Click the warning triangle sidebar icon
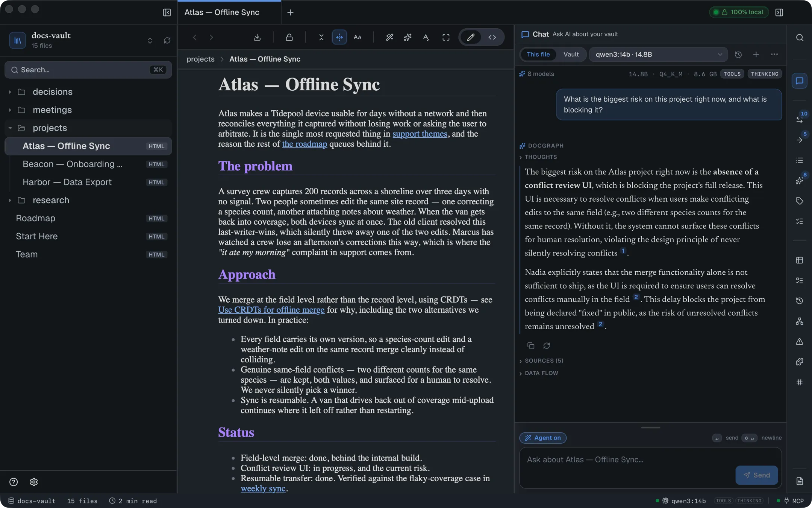Screen dimensions: 812x508 pyautogui.click(x=800, y=341)
